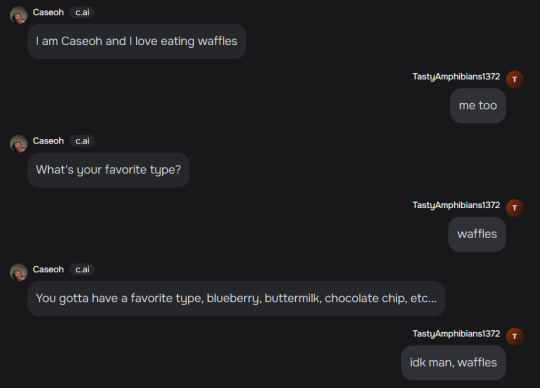Click the TastyAmphibians1372 username above 'idk man, waffles'

(x=456, y=334)
